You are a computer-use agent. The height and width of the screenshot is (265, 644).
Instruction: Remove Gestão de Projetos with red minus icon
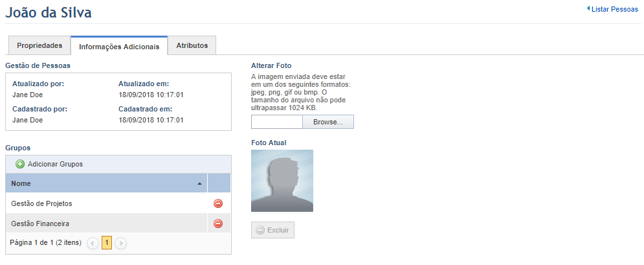pyautogui.click(x=218, y=203)
